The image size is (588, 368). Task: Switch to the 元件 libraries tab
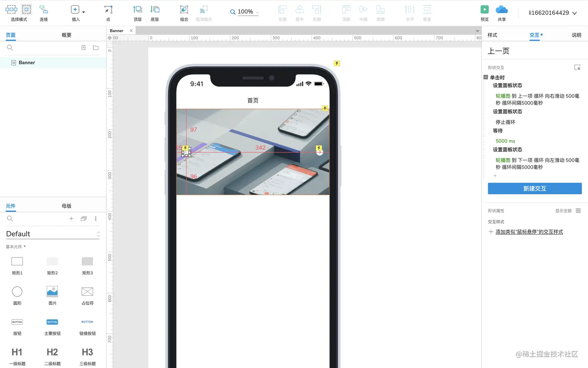click(x=10, y=206)
